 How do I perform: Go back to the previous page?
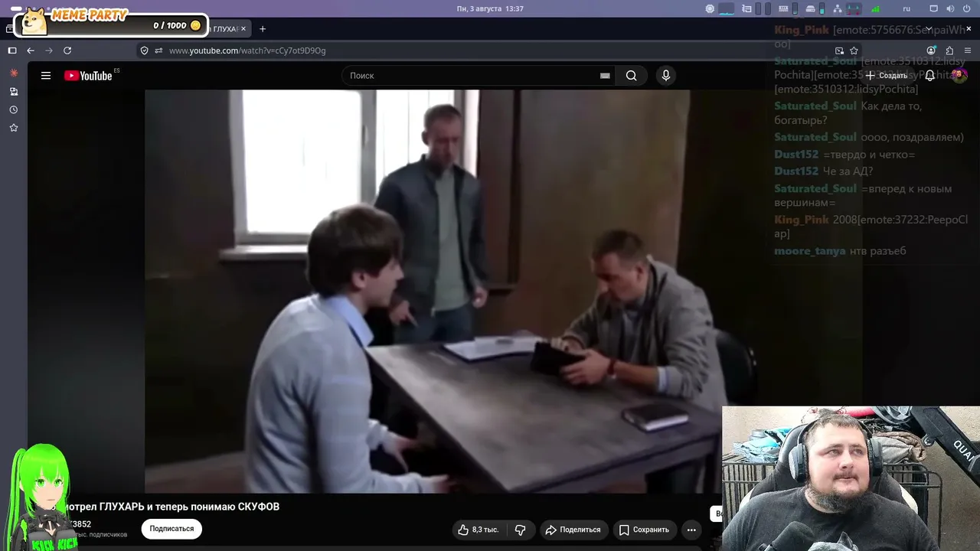[x=31, y=51]
